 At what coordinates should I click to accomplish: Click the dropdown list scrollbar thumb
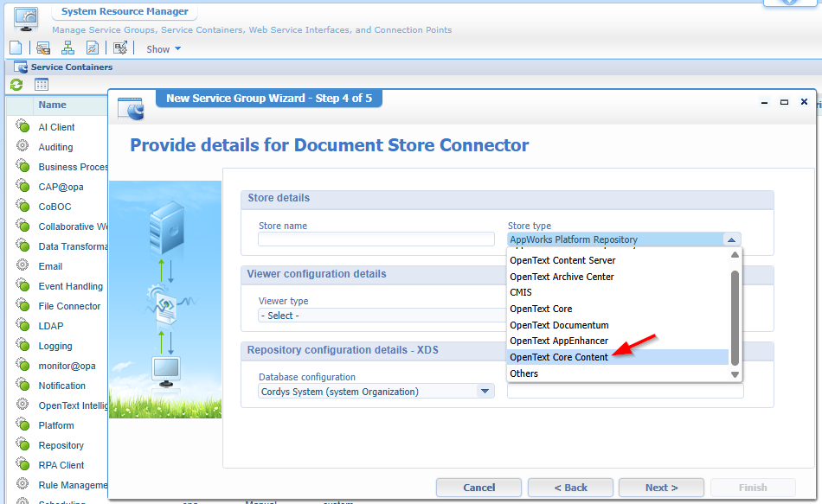(x=735, y=317)
